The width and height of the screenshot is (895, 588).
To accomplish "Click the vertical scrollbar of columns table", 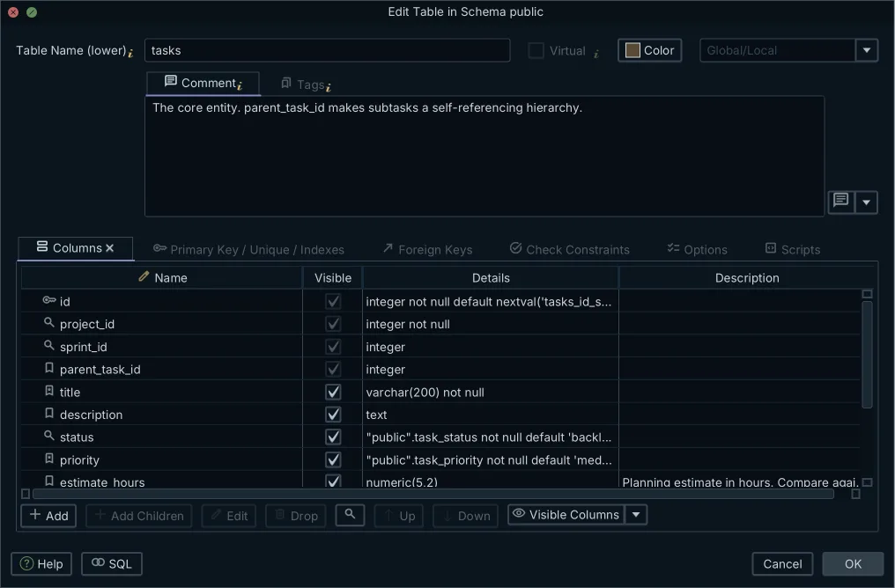I will tap(867, 354).
